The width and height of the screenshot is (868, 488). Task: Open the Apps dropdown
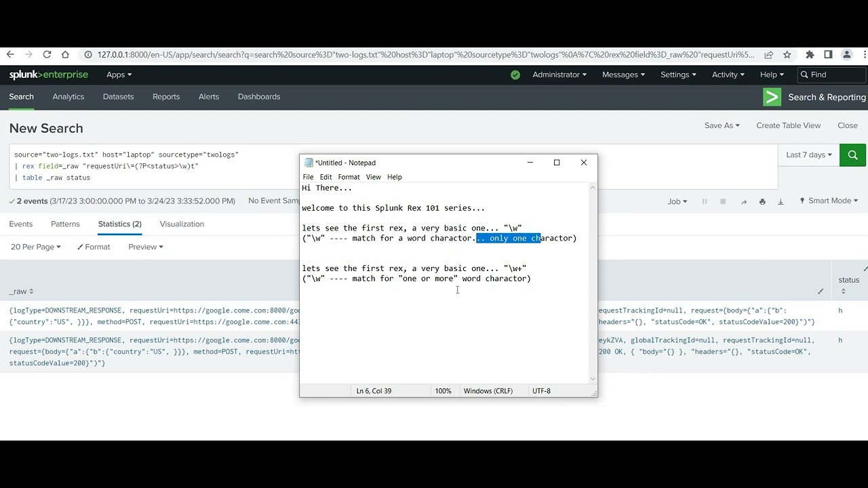tap(119, 75)
